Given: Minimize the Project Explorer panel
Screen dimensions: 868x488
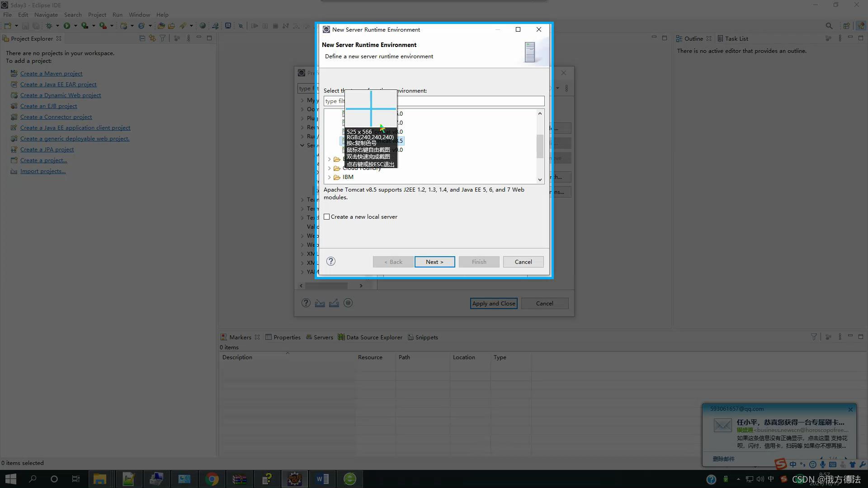Looking at the screenshot, I should click(x=198, y=38).
